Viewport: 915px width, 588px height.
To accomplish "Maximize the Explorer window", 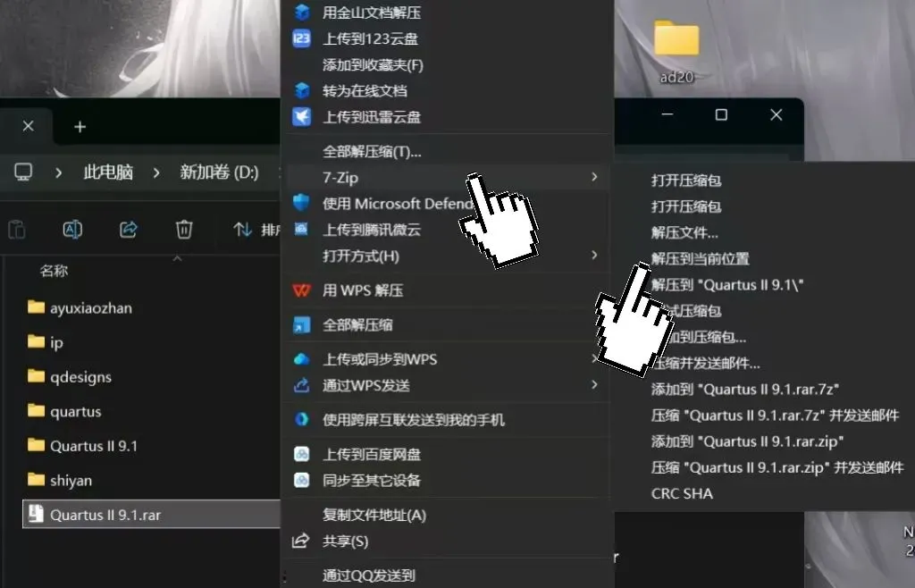I will 721,115.
